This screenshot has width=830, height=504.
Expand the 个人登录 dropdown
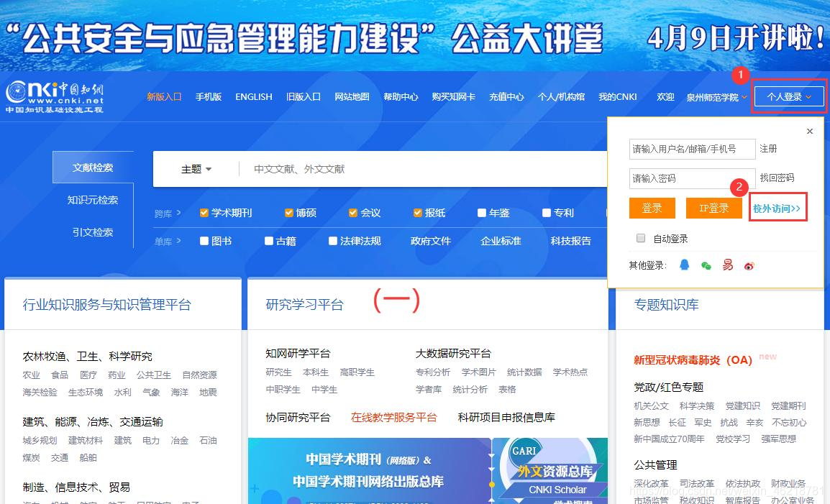point(789,97)
